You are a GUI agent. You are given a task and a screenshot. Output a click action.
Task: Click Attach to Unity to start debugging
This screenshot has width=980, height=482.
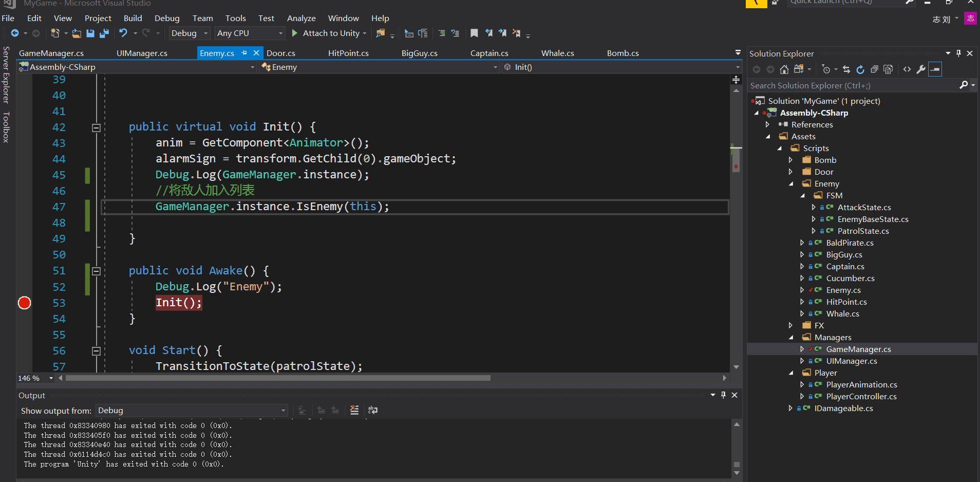pyautogui.click(x=329, y=33)
